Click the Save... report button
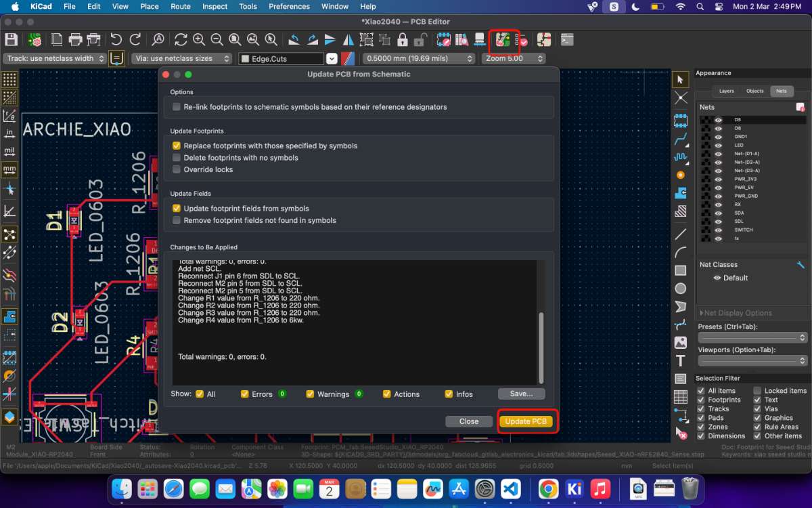 pyautogui.click(x=521, y=394)
